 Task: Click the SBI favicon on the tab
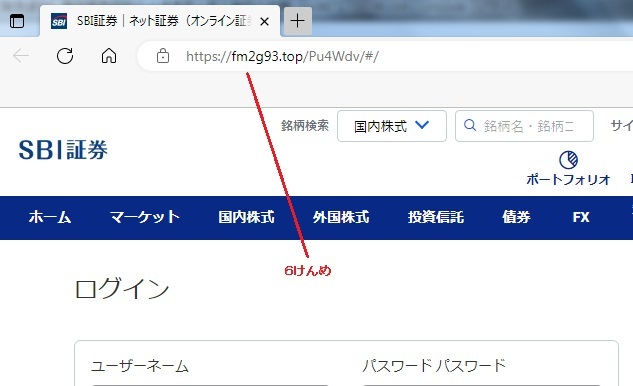pyautogui.click(x=59, y=21)
